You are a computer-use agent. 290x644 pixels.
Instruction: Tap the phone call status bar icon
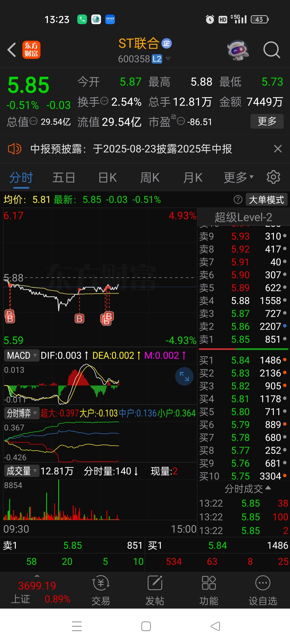pyautogui.click(x=82, y=19)
